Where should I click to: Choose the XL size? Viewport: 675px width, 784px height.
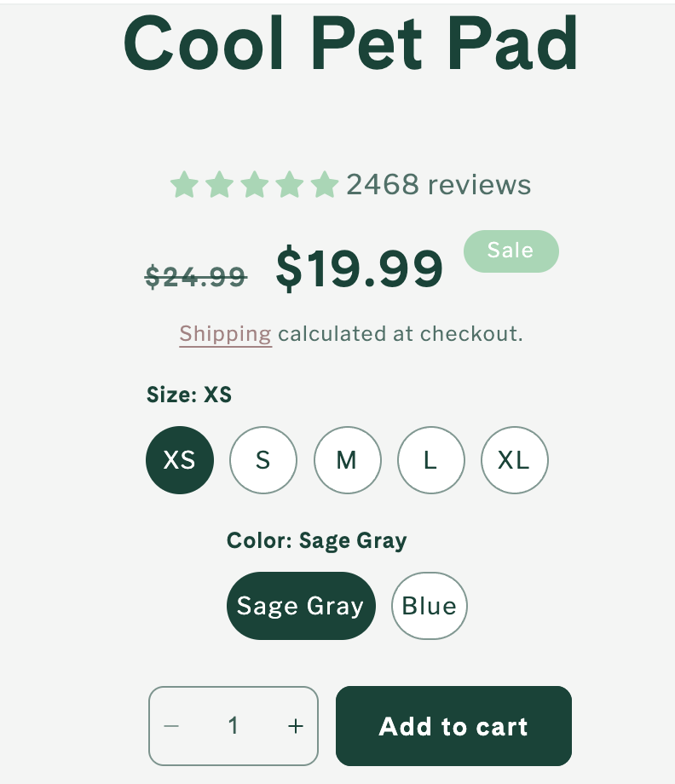[515, 460]
